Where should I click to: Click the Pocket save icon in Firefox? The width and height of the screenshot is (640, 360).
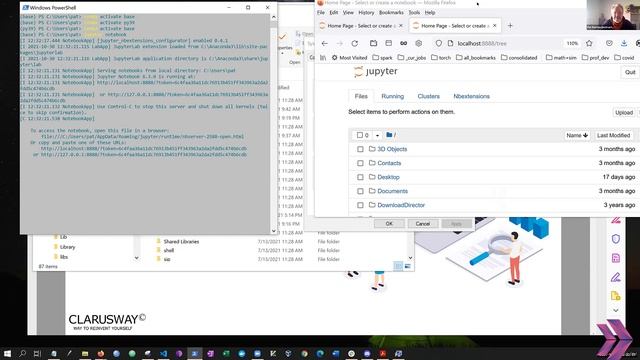click(x=609, y=43)
